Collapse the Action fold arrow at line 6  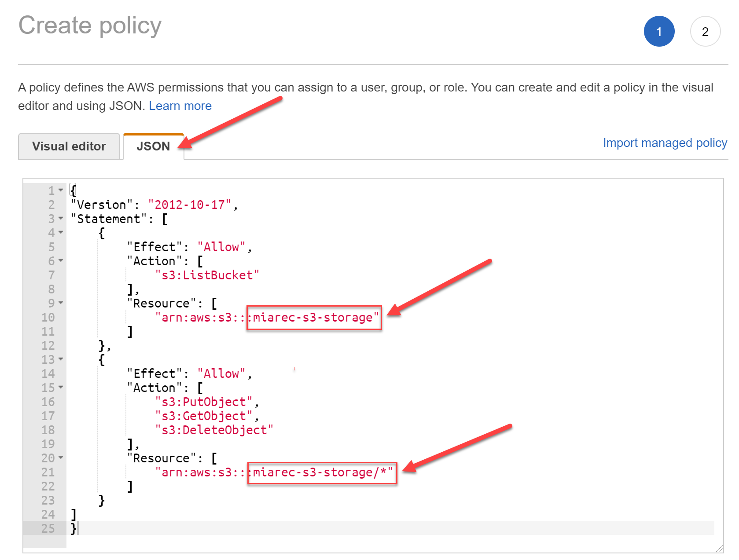pyautogui.click(x=61, y=261)
